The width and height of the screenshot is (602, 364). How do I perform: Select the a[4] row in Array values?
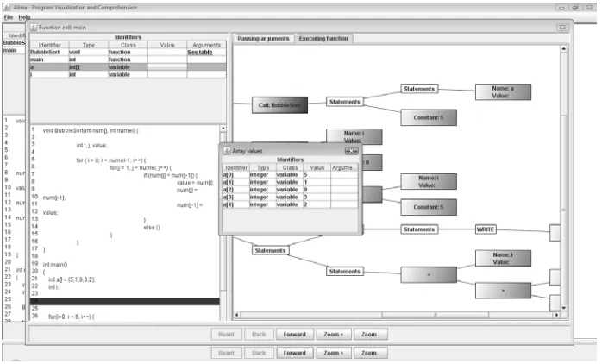click(290, 204)
